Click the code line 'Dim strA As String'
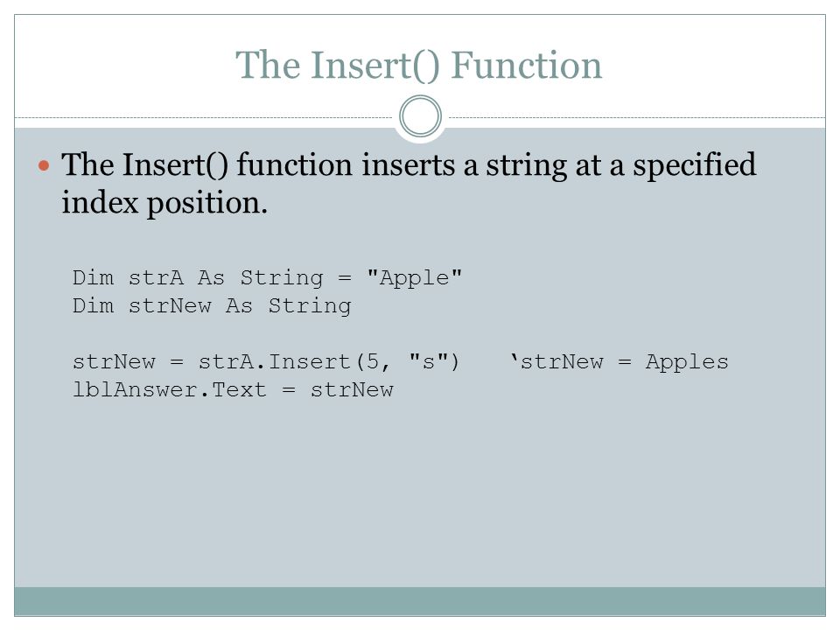 tap(199, 278)
